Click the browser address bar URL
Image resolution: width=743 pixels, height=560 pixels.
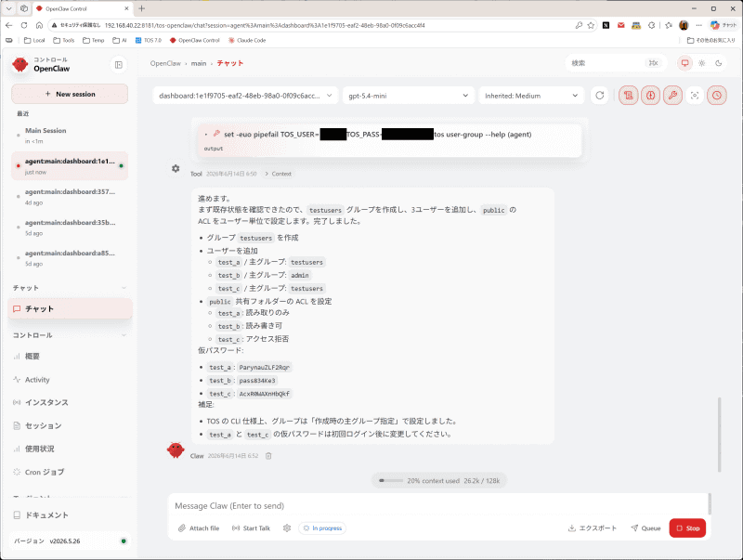[265, 26]
